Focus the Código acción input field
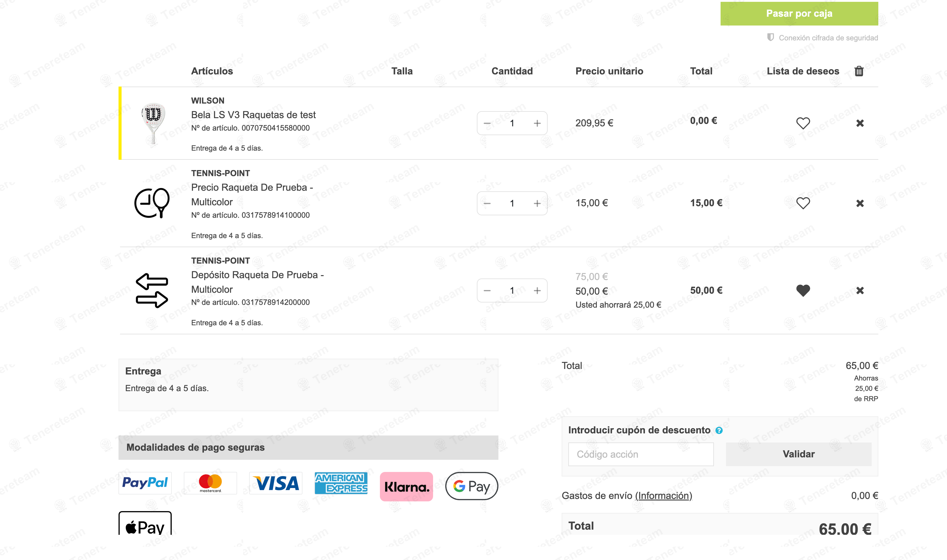The height and width of the screenshot is (560, 947). (x=641, y=454)
